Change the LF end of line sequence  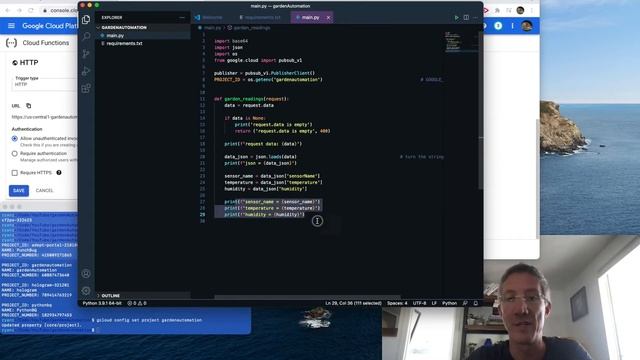[x=434, y=303]
